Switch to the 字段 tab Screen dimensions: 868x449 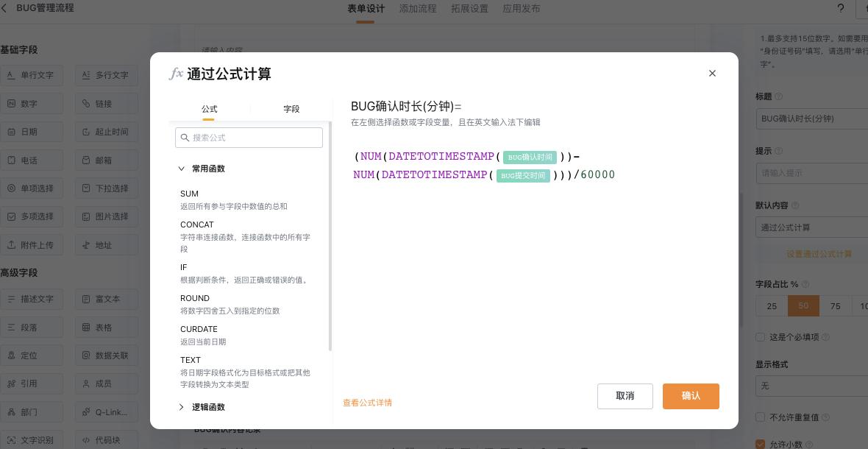[x=291, y=109]
